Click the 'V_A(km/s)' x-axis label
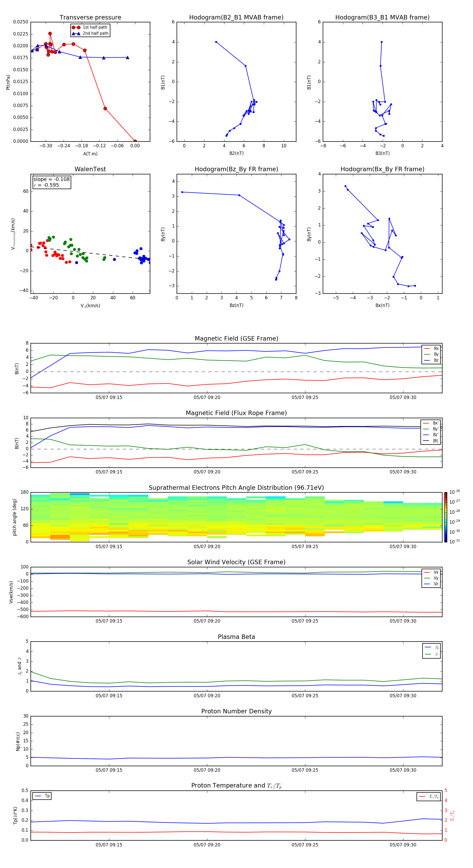473x868 pixels. point(90,306)
